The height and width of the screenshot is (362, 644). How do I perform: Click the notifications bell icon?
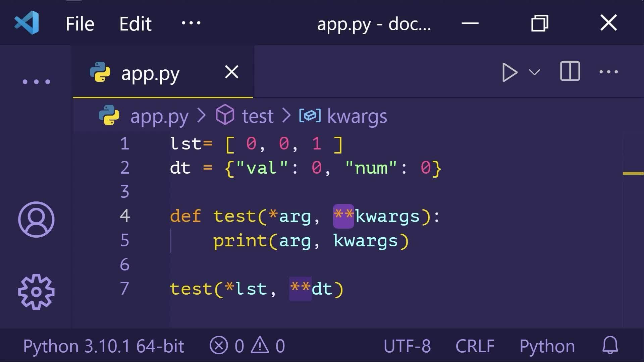[x=610, y=345]
